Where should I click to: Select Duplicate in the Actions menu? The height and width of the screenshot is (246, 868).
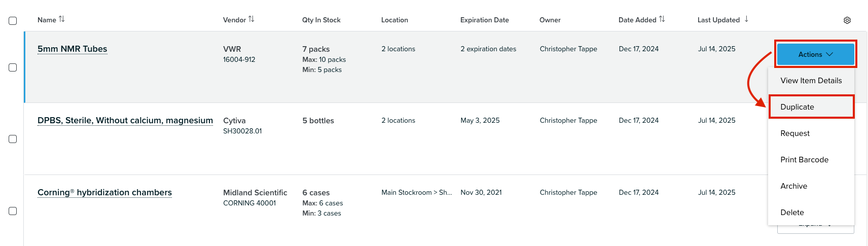[797, 107]
